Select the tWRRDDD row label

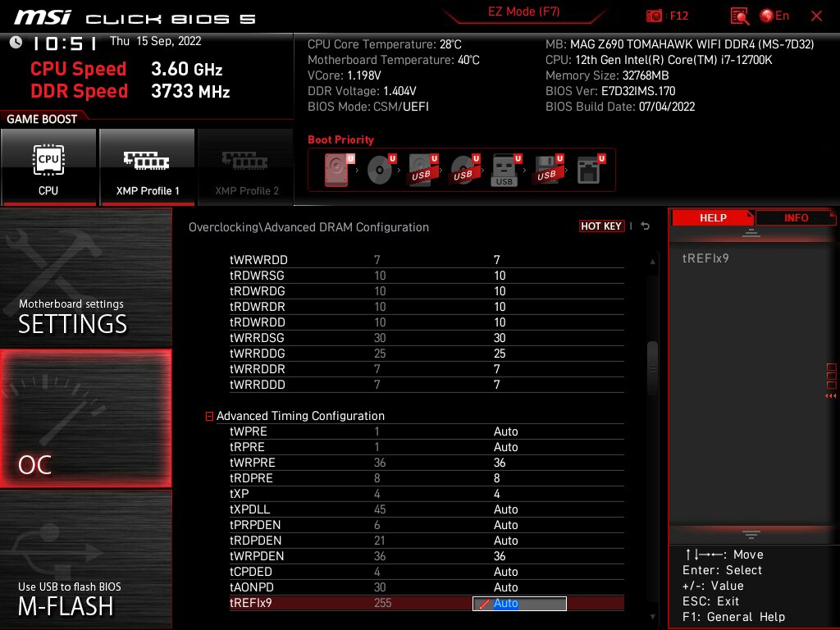pyautogui.click(x=257, y=385)
